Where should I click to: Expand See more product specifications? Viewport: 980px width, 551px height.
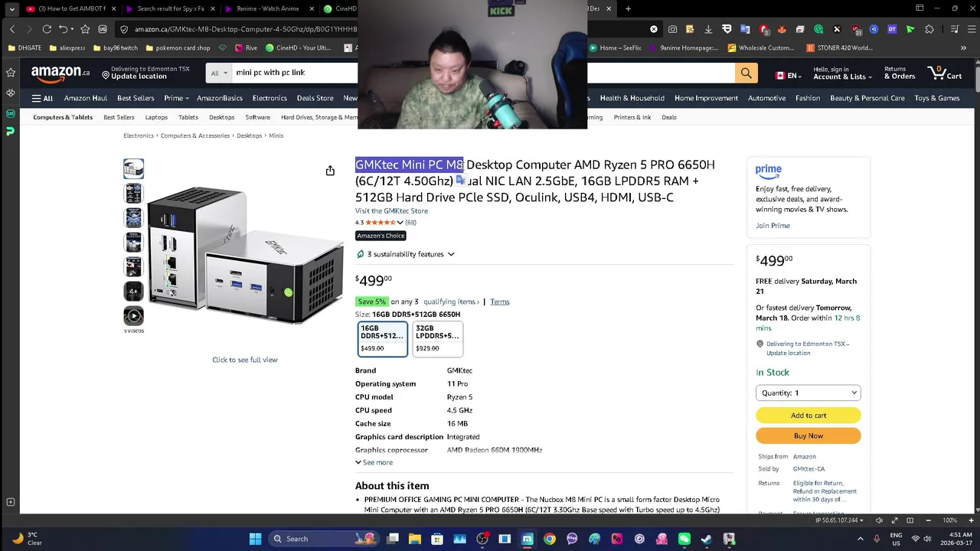click(374, 462)
